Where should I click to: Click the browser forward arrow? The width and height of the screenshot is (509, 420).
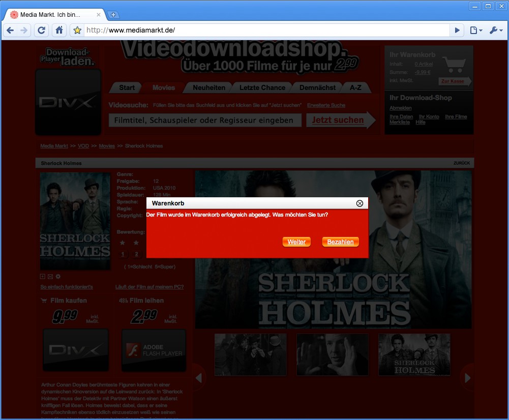[24, 31]
